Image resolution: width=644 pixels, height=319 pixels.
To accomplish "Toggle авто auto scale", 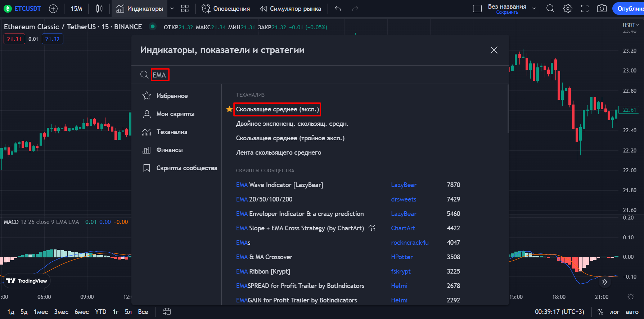I will (632, 312).
